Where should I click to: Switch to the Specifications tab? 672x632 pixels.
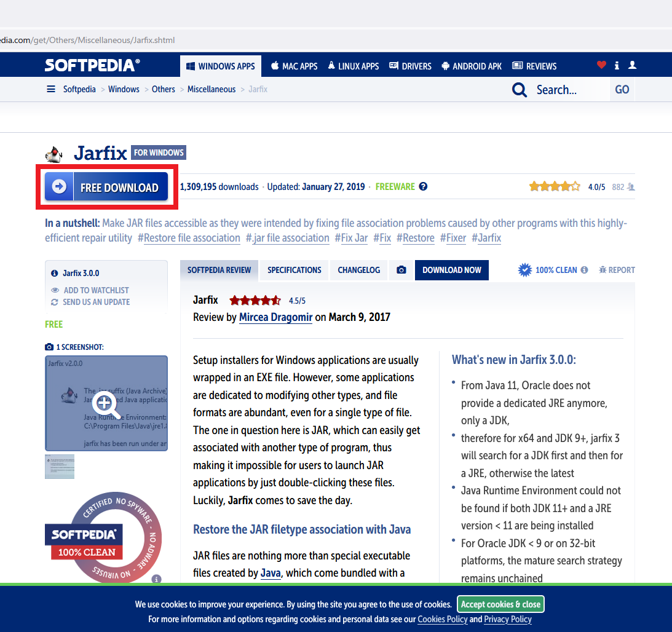(294, 270)
